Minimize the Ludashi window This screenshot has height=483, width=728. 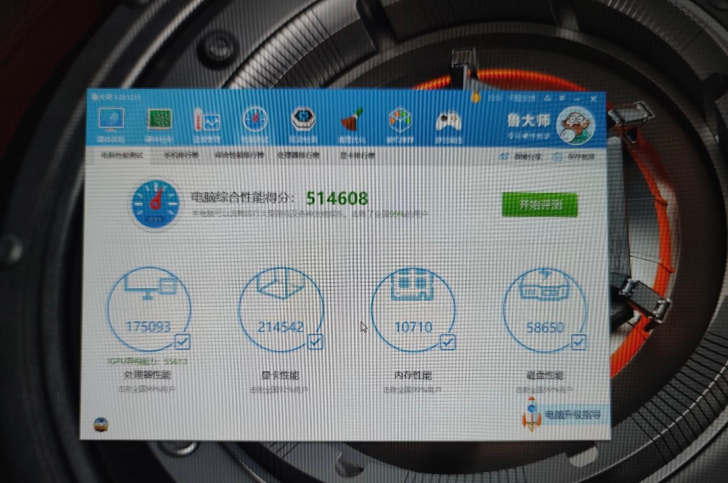click(577, 99)
